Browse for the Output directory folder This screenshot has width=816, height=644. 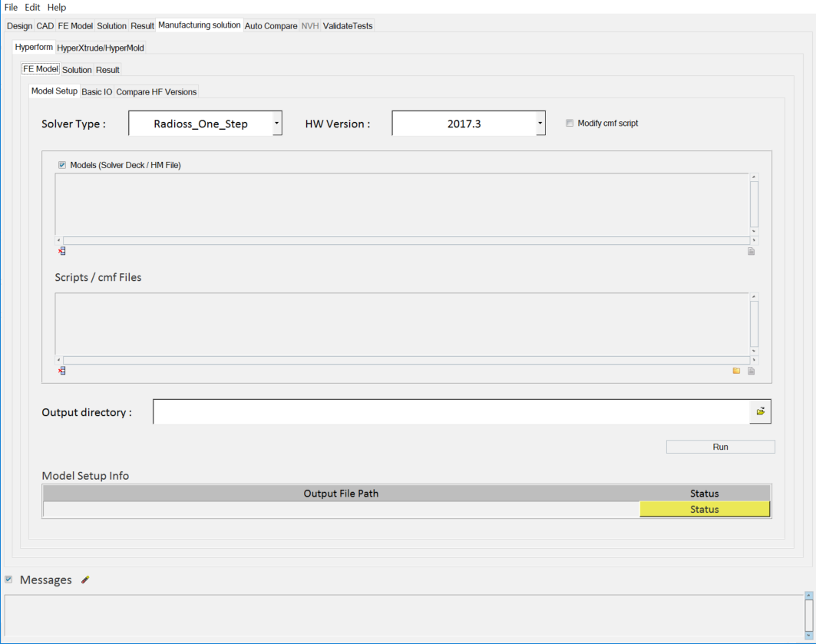760,411
